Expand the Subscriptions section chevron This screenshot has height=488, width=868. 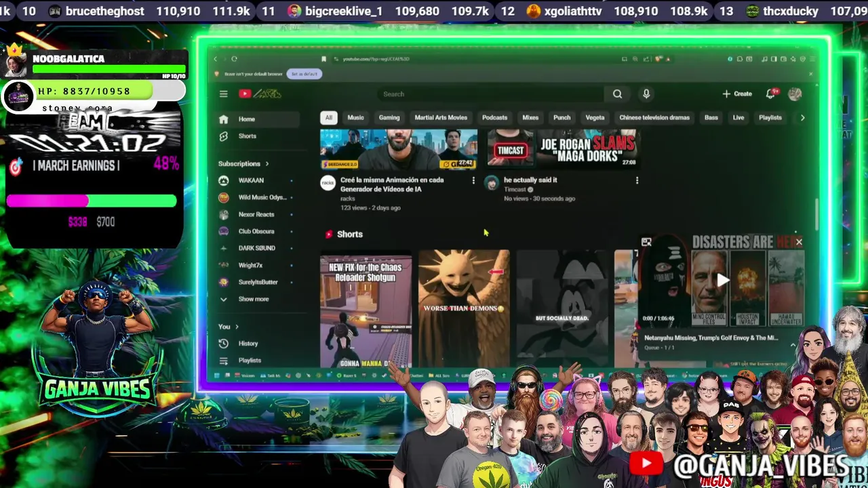pyautogui.click(x=267, y=164)
